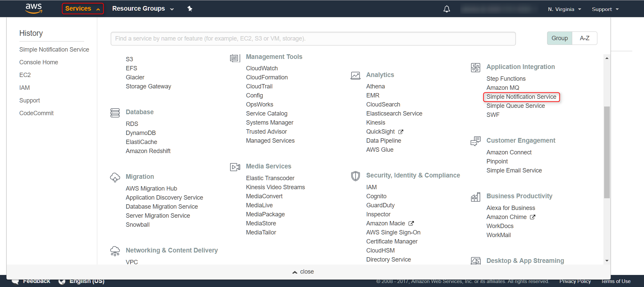Click the Media Services video icon

pos(235,167)
